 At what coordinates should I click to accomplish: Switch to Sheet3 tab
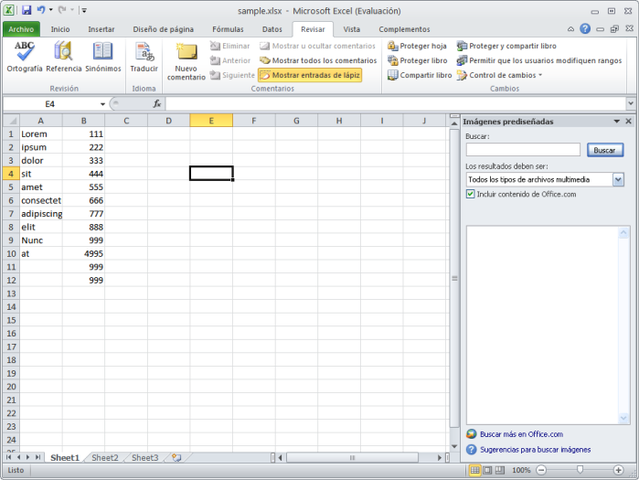pyautogui.click(x=145, y=458)
